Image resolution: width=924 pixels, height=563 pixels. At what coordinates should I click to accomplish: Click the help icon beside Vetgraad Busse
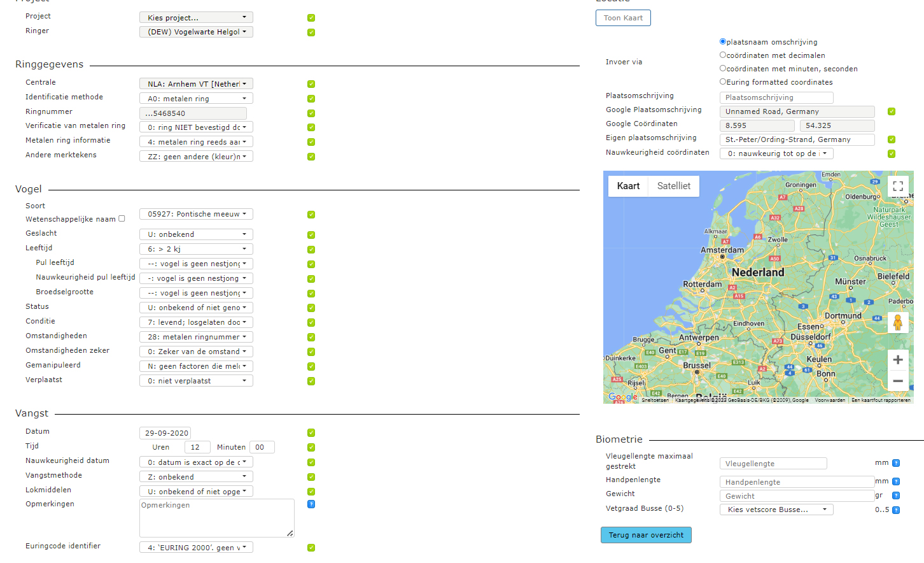[896, 510]
